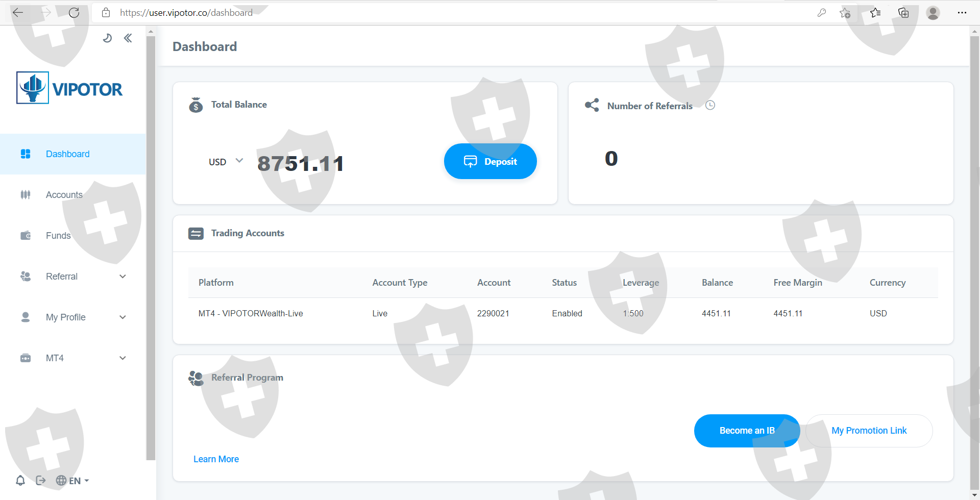The width and height of the screenshot is (980, 500).
Task: Open browser profile avatar icon
Action: [x=933, y=13]
